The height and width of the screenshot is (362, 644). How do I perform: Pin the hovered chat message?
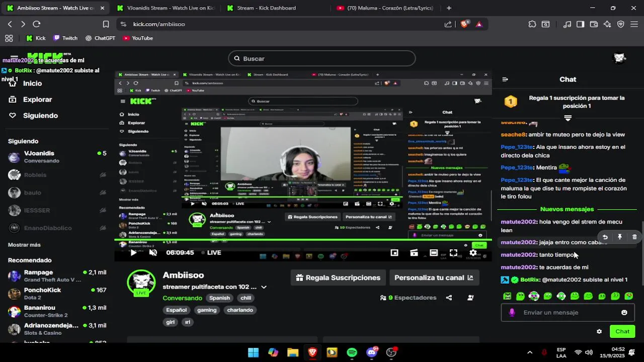[620, 237]
